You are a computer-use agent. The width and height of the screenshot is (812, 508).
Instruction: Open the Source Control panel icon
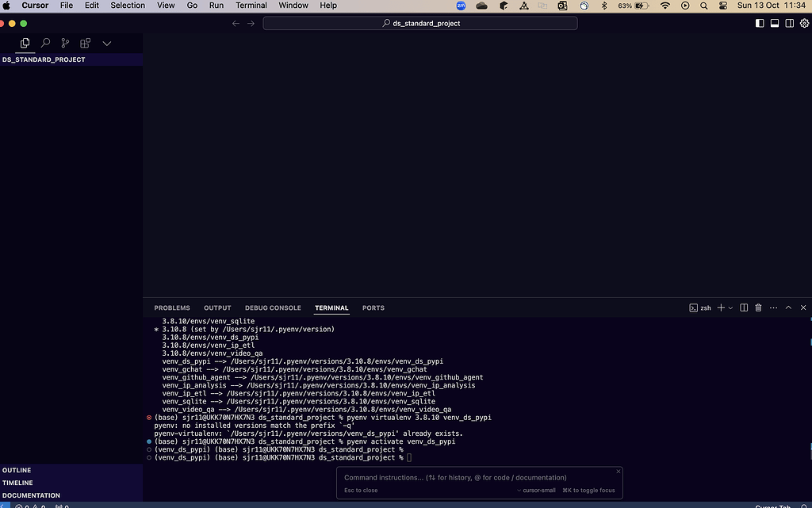(65, 43)
